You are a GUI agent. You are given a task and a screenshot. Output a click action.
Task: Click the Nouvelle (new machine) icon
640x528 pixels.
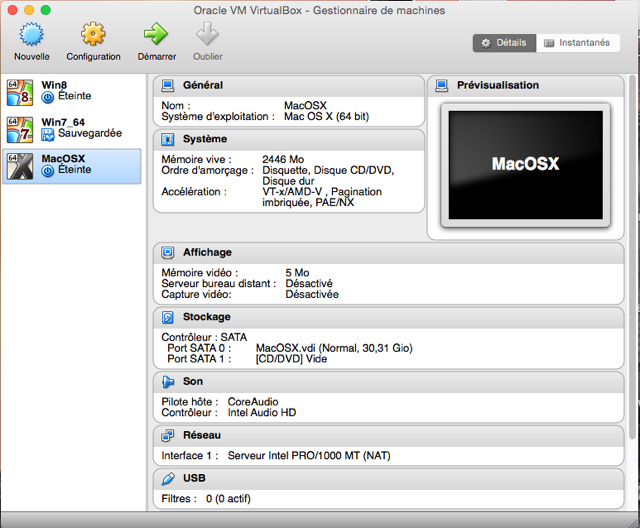click(x=31, y=34)
